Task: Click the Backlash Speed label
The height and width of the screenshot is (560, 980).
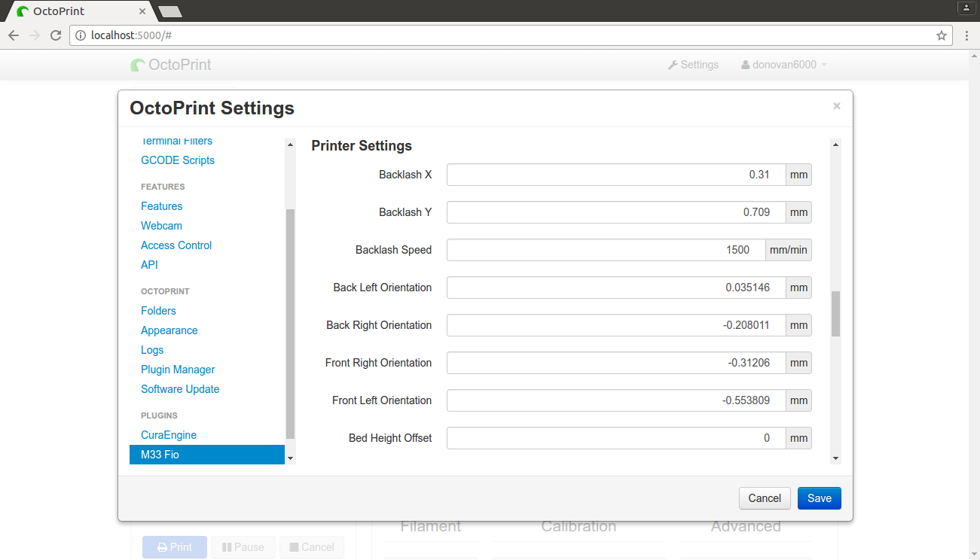Action: (393, 250)
